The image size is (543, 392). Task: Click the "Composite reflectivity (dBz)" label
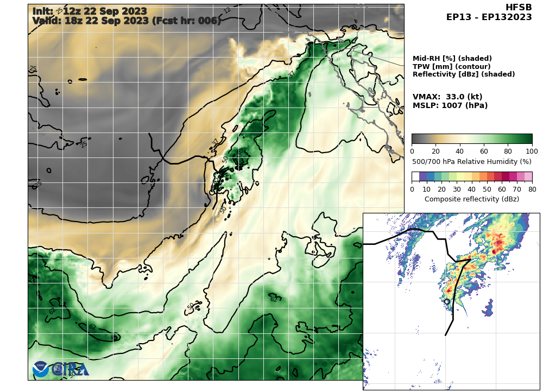coord(472,199)
